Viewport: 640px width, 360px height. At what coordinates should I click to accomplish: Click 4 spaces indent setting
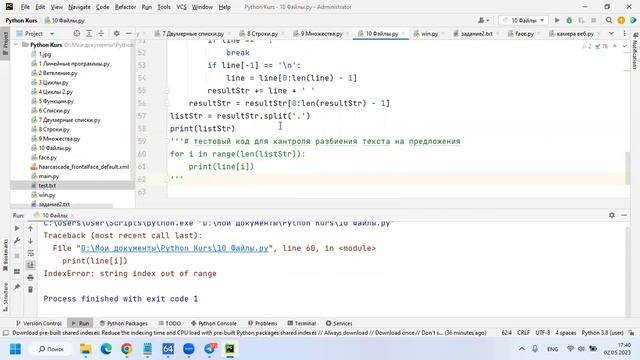pyautogui.click(x=566, y=333)
